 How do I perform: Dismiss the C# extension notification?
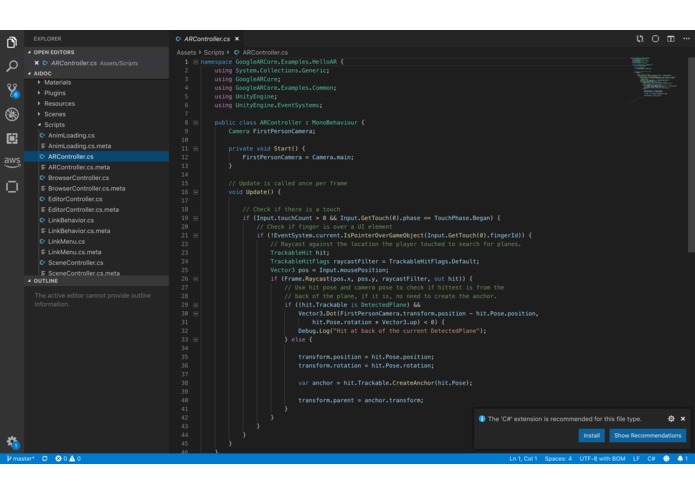coord(683,419)
